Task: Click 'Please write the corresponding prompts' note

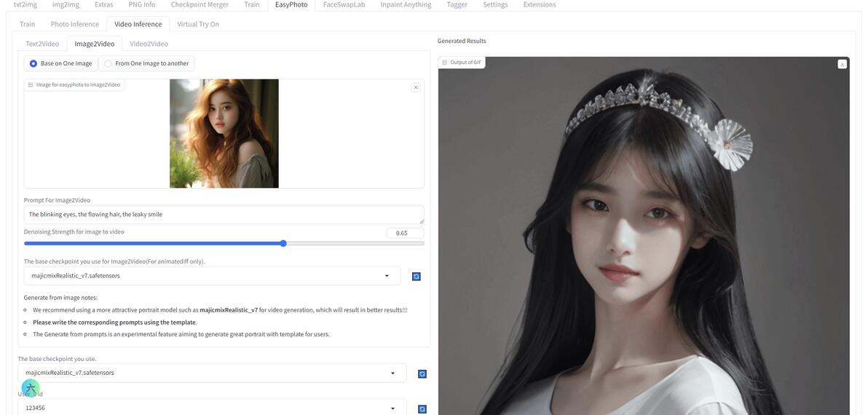Action: 114,322
